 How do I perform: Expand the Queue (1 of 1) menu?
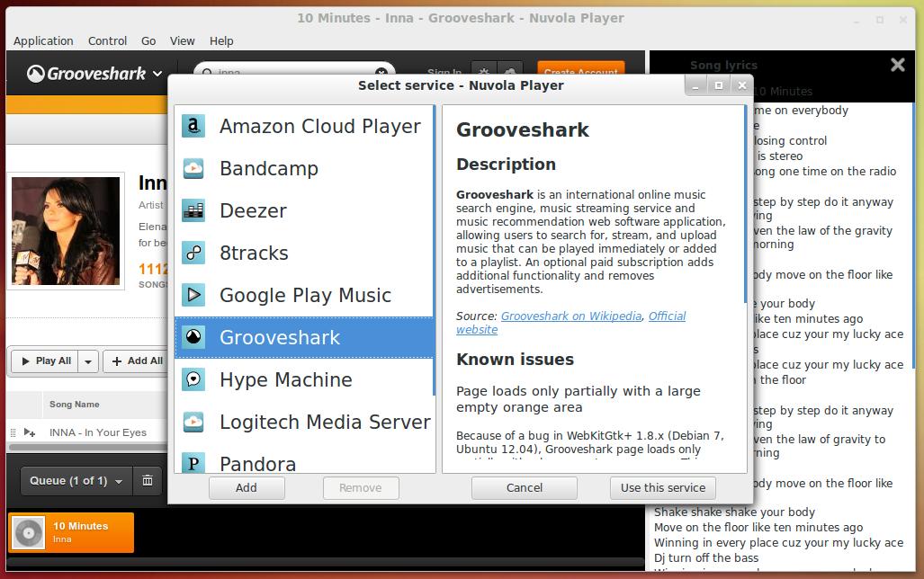point(75,480)
